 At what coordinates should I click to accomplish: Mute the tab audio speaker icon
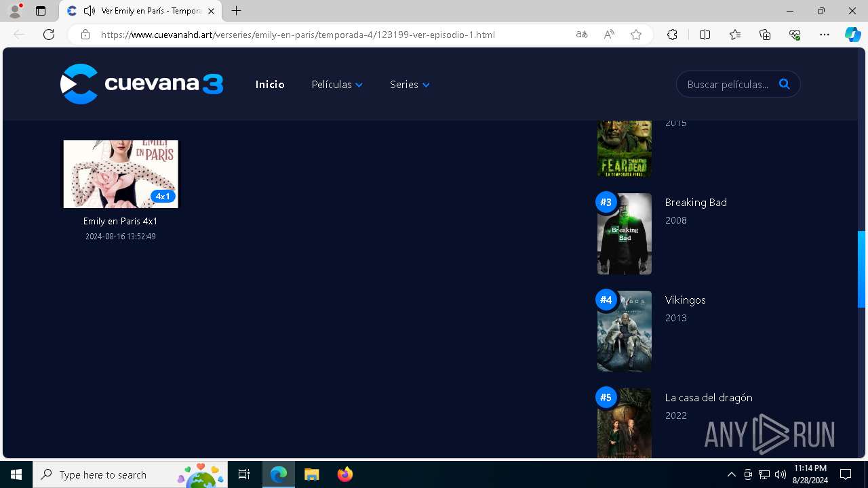tap(90, 11)
